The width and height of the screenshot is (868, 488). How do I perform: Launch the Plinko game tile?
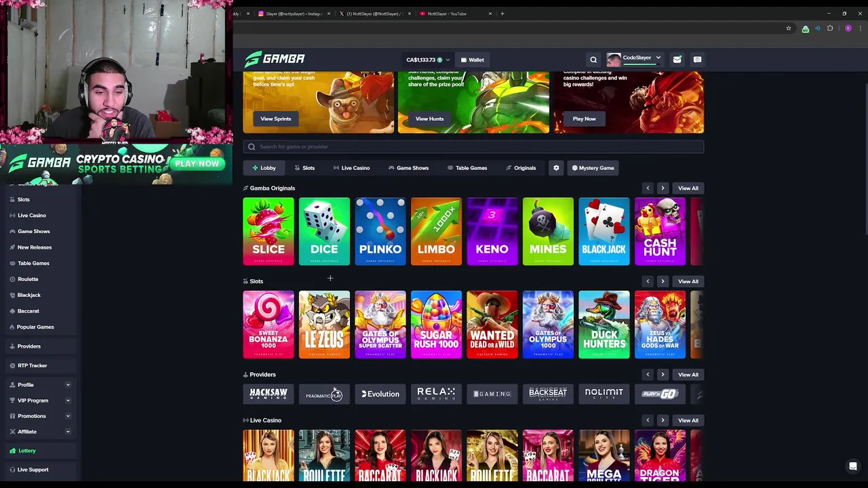[380, 231]
